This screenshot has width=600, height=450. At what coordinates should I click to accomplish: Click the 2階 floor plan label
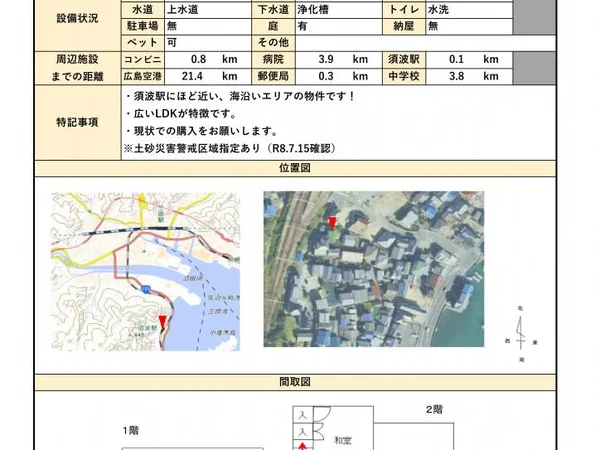pyautogui.click(x=435, y=409)
